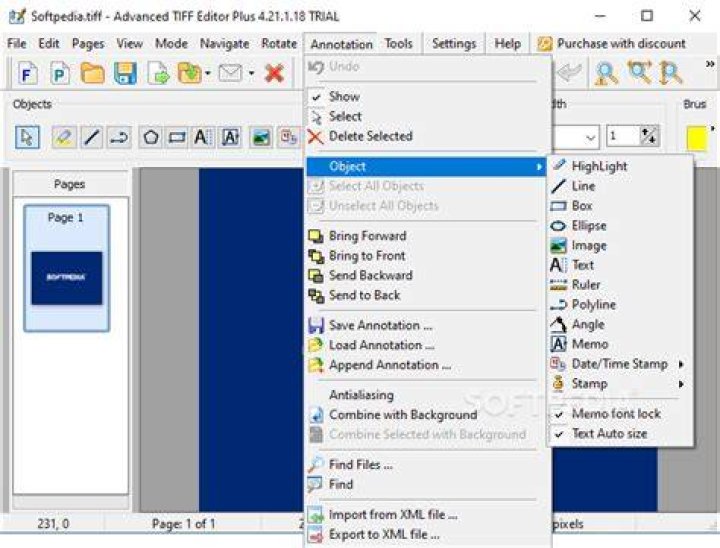Select the polyline tool in Objects panel

119,137
